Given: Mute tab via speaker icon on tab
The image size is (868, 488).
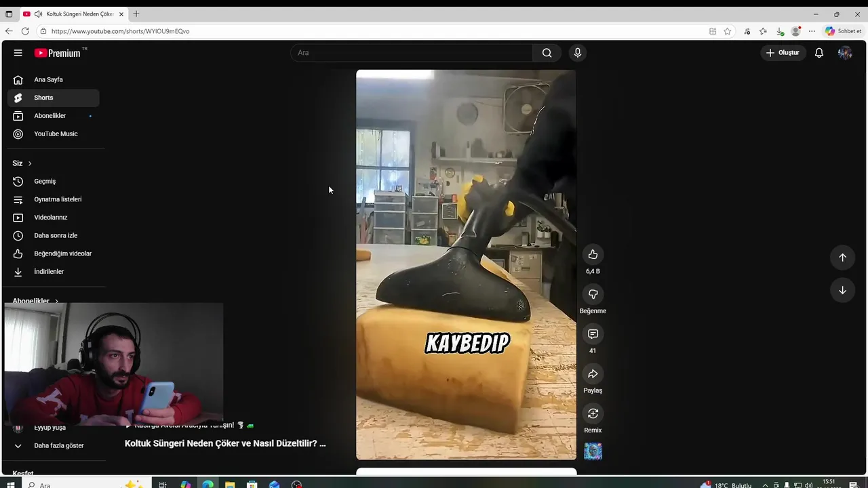Looking at the screenshot, I should 38,14.
